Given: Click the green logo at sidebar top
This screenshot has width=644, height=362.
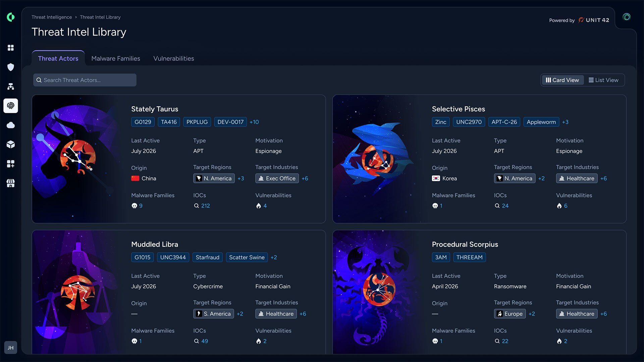Looking at the screenshot, I should point(11,17).
